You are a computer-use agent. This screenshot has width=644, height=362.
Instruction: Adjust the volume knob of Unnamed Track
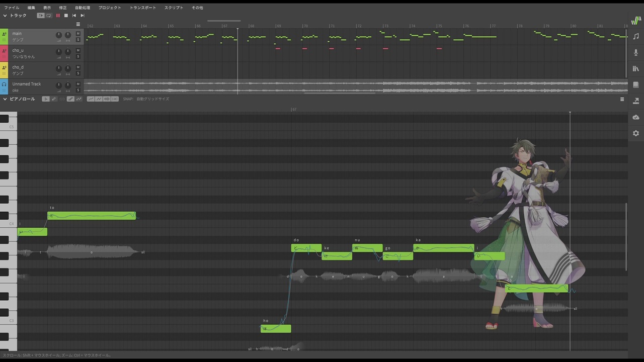(x=59, y=85)
